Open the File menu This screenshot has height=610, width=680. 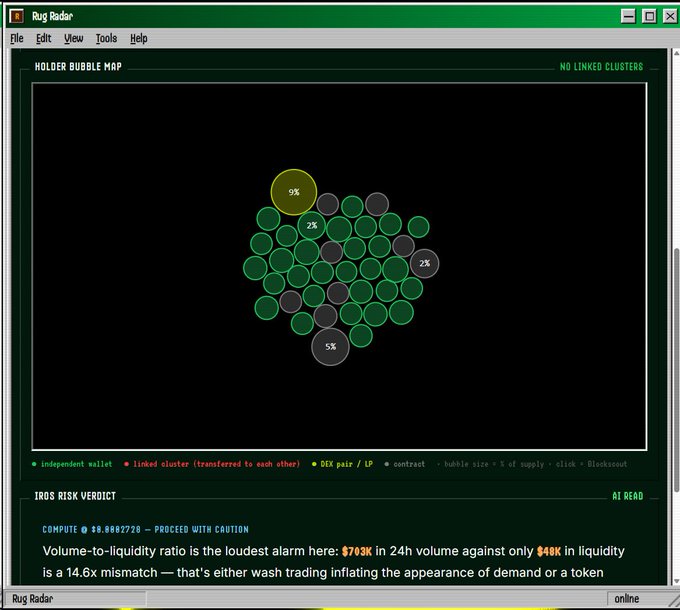pyautogui.click(x=16, y=39)
